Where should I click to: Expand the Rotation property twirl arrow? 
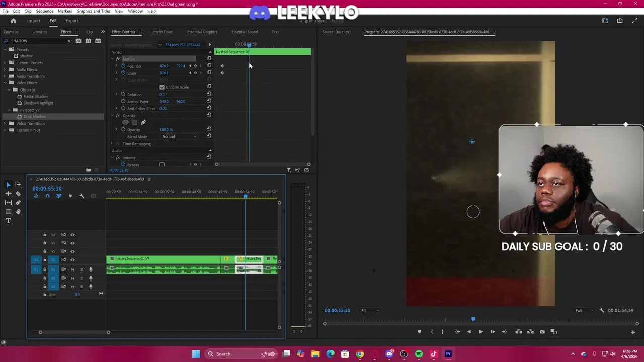tap(116, 94)
